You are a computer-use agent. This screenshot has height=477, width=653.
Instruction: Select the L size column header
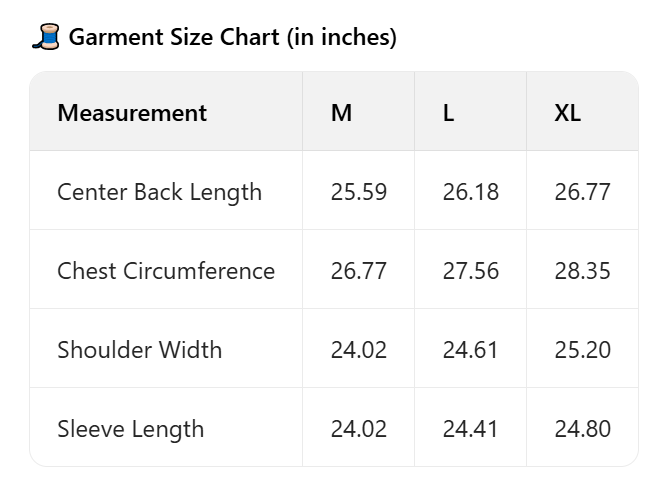(x=448, y=113)
